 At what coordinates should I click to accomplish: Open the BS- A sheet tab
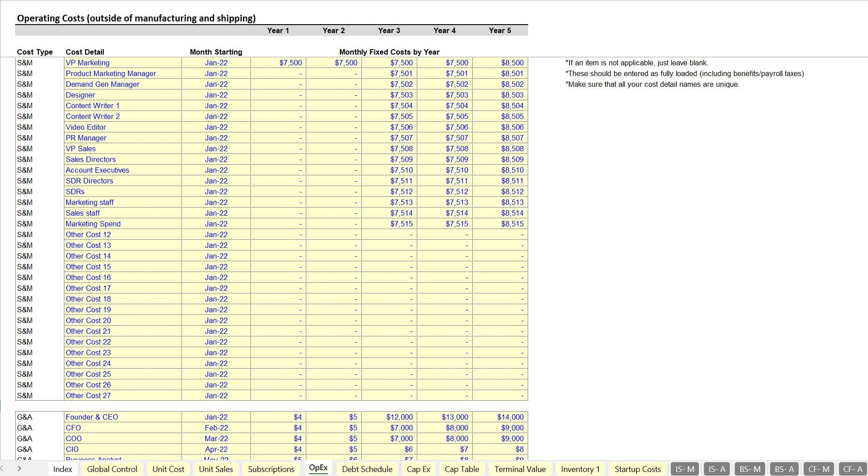click(784, 469)
